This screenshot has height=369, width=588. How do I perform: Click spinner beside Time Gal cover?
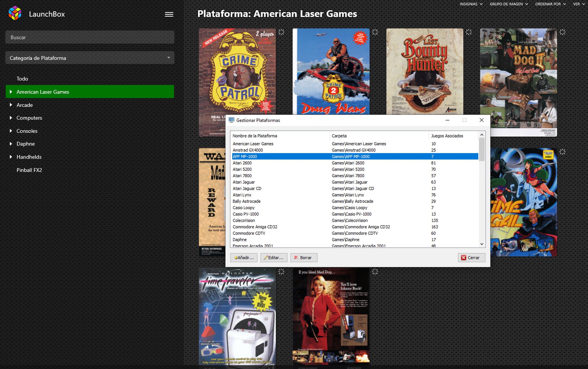[562, 152]
